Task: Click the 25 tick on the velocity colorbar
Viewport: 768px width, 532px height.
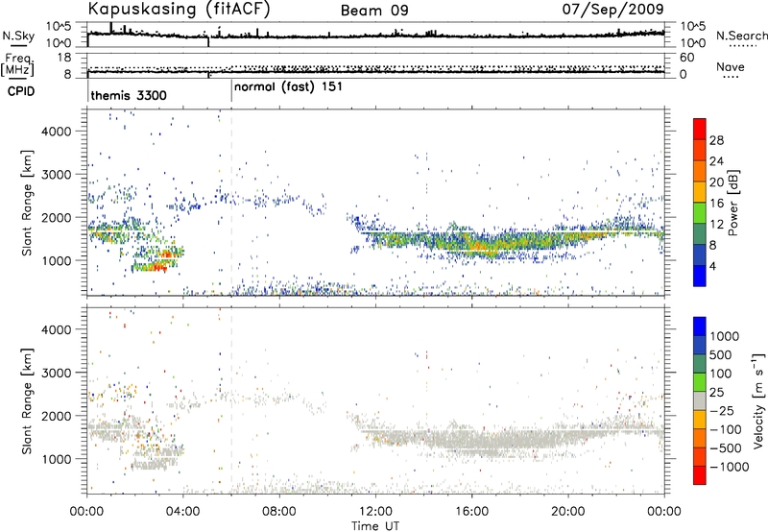Action: pyautogui.click(x=716, y=393)
